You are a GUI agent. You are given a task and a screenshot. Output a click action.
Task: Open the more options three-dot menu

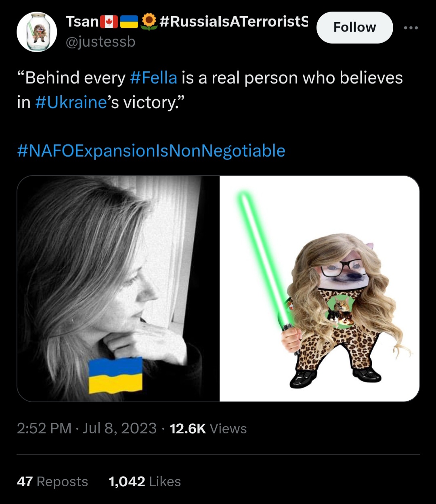point(411,27)
